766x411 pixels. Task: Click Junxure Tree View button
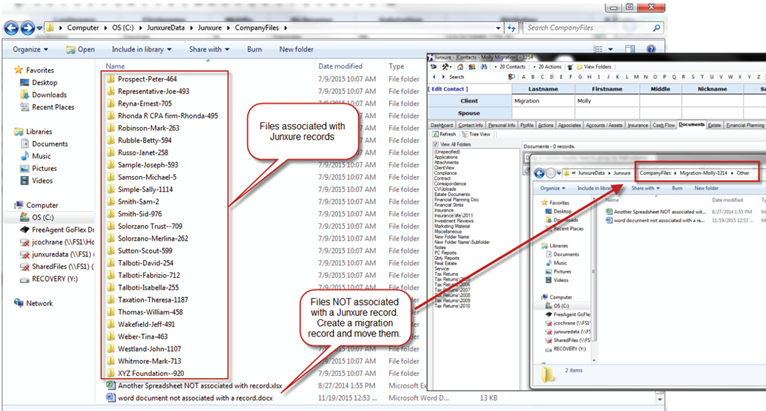[476, 134]
